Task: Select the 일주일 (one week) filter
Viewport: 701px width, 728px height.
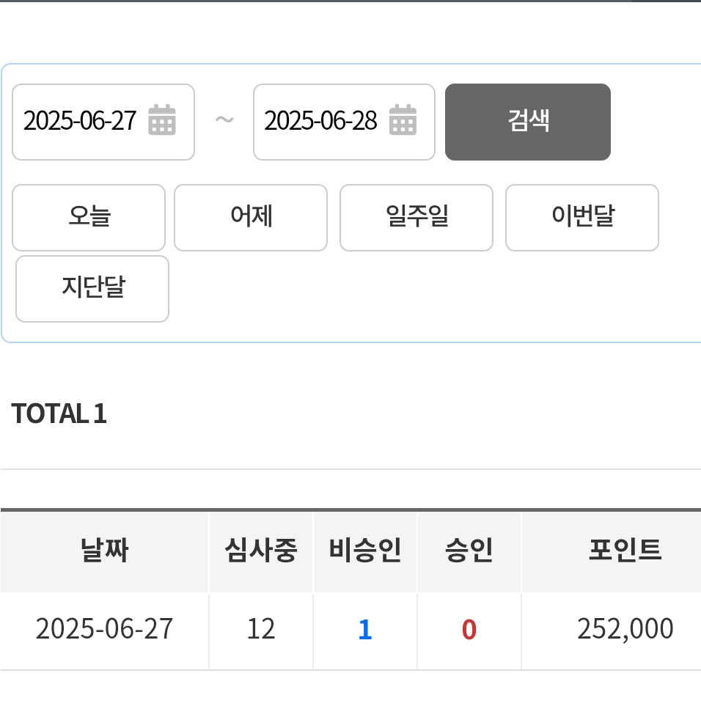Action: point(416,218)
